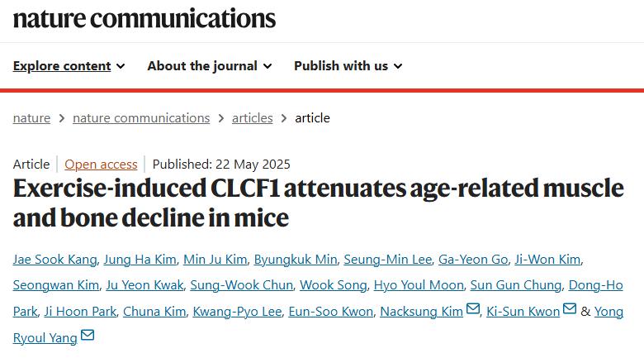This screenshot has width=644, height=358.
Task: Open the nature communications breadcrumb link
Action: (x=141, y=118)
